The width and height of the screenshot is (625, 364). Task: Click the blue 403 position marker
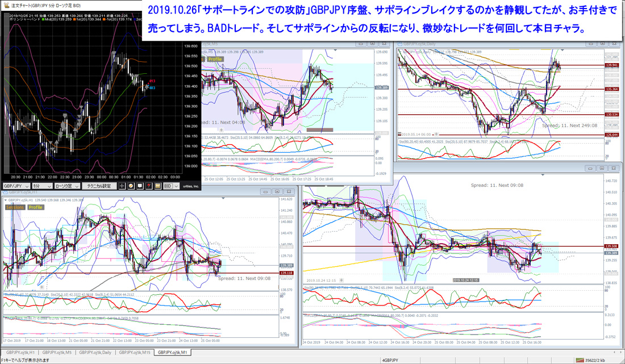152,87
